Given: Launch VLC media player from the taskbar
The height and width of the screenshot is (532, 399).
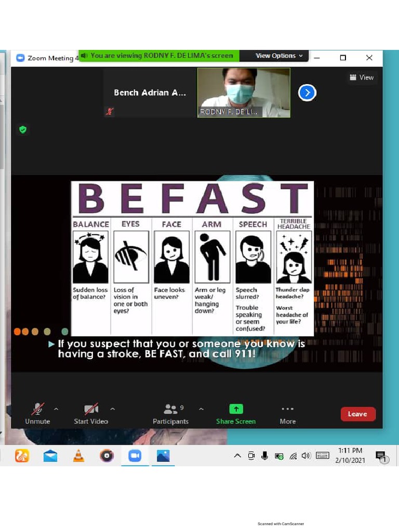Looking at the screenshot, I should coord(78,456).
